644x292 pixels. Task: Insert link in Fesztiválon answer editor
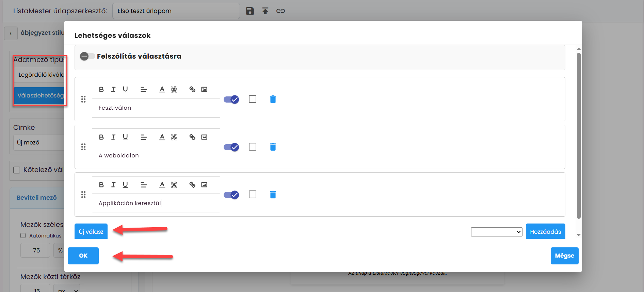[x=192, y=89]
